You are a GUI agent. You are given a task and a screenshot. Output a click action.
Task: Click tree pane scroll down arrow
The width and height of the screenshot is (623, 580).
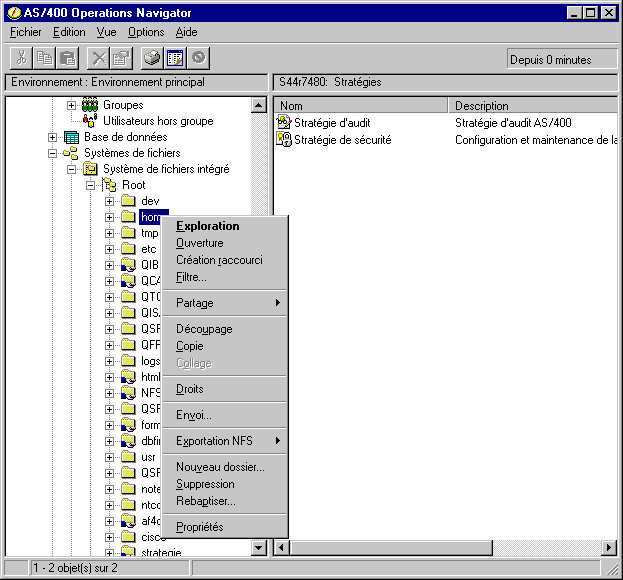click(x=259, y=548)
